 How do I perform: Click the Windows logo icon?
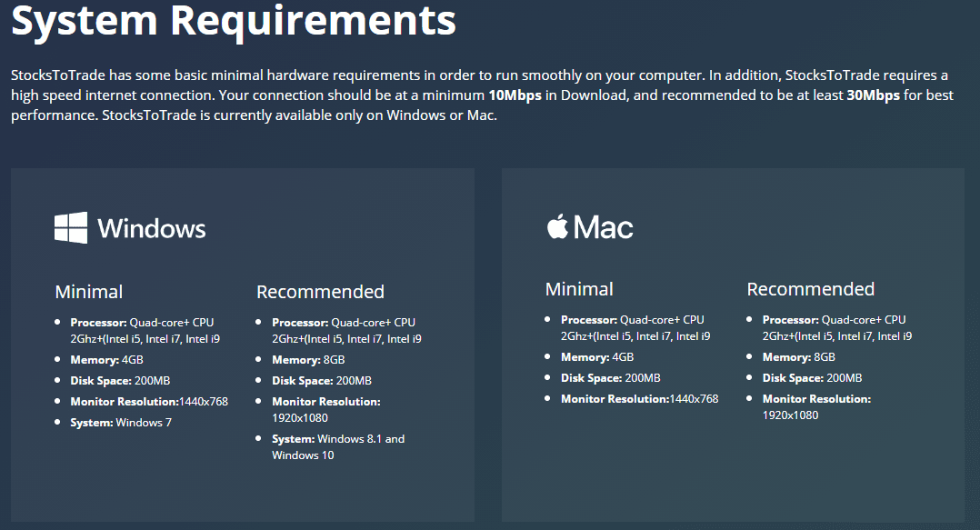tap(71, 227)
